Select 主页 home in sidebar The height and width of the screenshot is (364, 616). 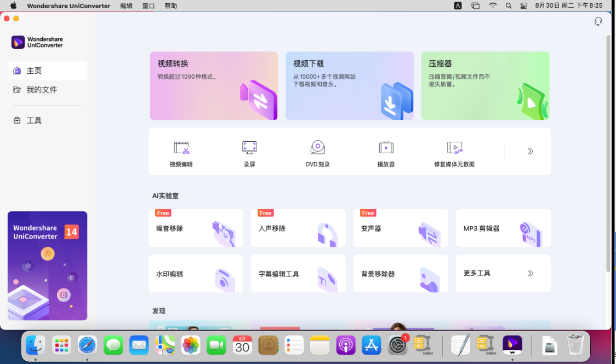47,71
